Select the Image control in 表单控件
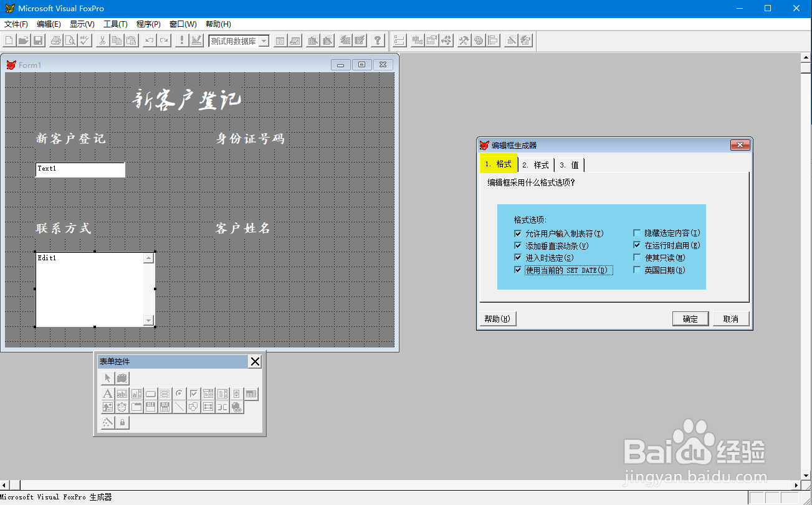The width and height of the screenshot is (812, 505). 108,407
